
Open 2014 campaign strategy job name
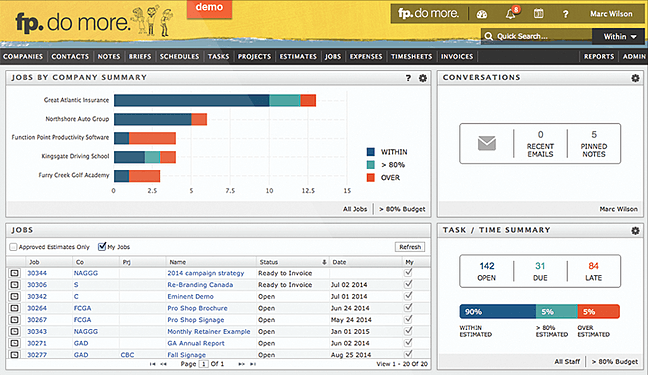point(206,273)
